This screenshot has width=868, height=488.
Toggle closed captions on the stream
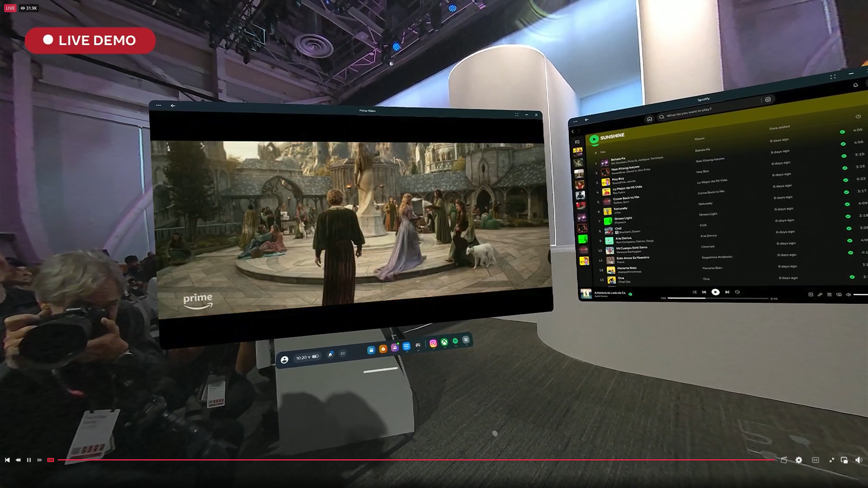(815, 460)
